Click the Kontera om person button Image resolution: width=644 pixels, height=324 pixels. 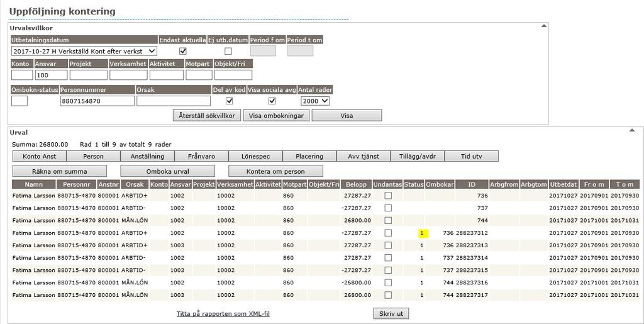pos(275,171)
